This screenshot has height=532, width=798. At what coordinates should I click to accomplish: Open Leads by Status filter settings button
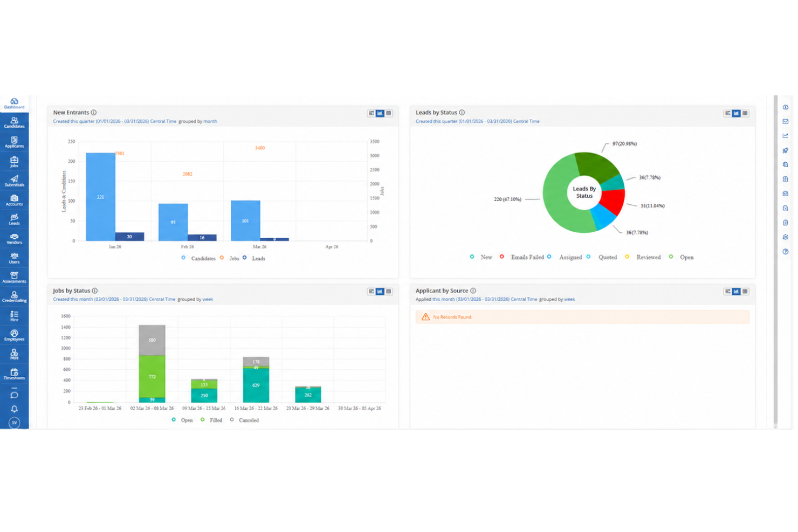point(728,113)
